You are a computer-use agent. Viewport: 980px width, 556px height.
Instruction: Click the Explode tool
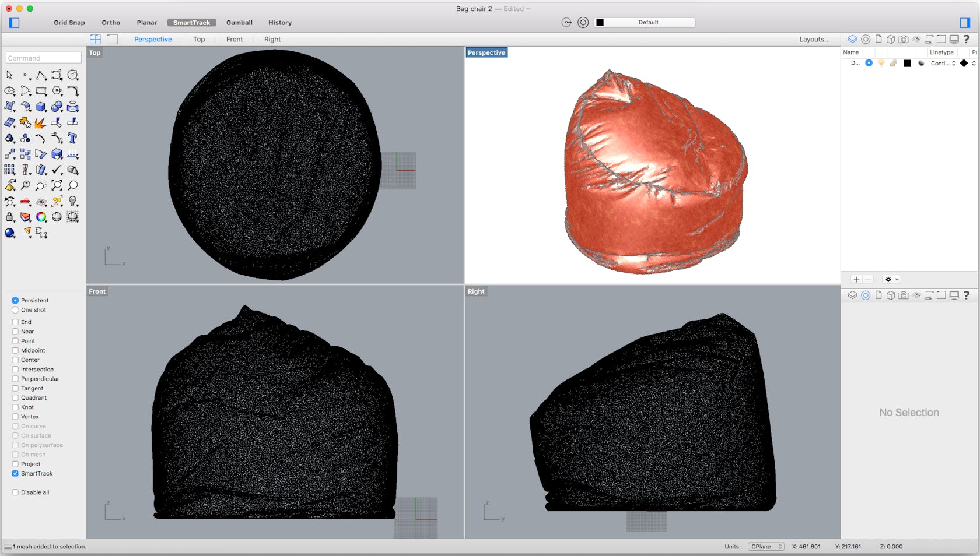(x=41, y=122)
